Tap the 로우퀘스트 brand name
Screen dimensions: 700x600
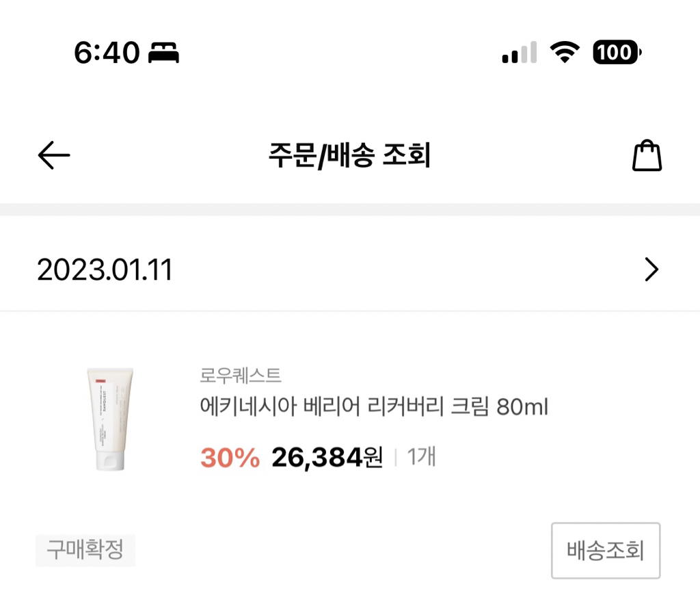[241, 376]
